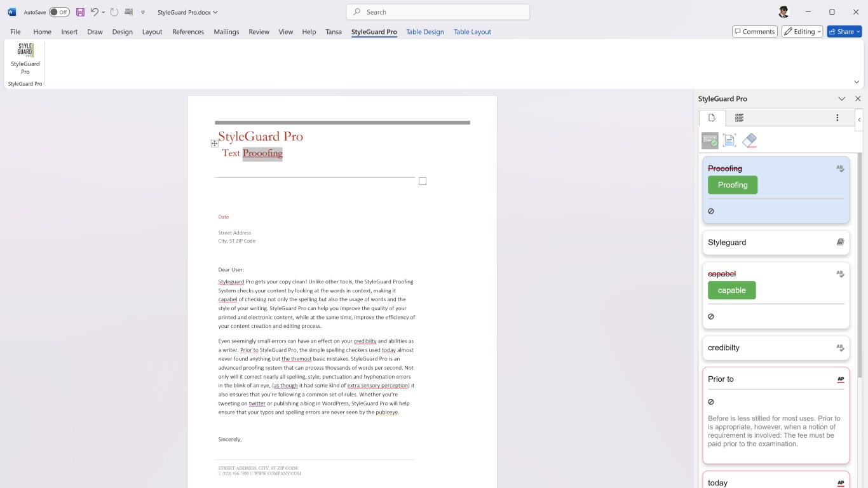Open the Help ribbon tab
This screenshot has width=868, height=488.
point(309,32)
